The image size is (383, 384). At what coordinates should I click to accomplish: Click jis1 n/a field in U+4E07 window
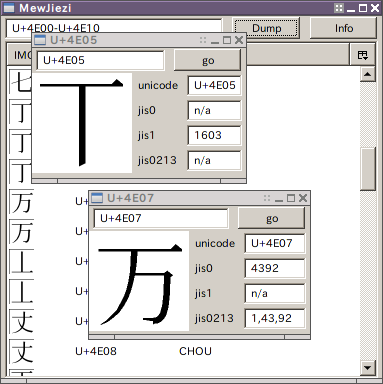pos(275,293)
